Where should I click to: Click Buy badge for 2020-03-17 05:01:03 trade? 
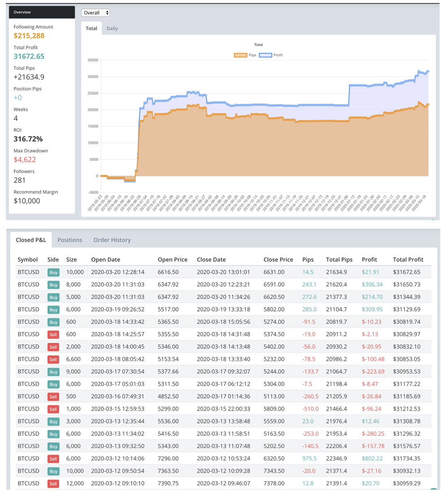pyautogui.click(x=53, y=384)
